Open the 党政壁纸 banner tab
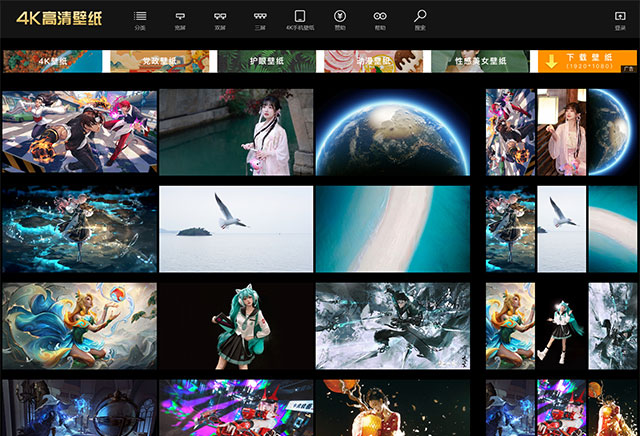The height and width of the screenshot is (436, 640). point(159,61)
